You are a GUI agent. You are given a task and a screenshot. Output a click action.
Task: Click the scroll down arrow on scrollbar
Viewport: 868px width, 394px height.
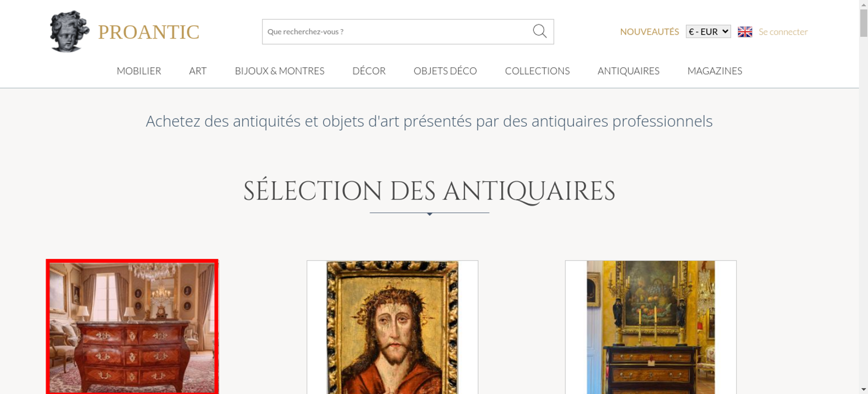[x=864, y=389]
